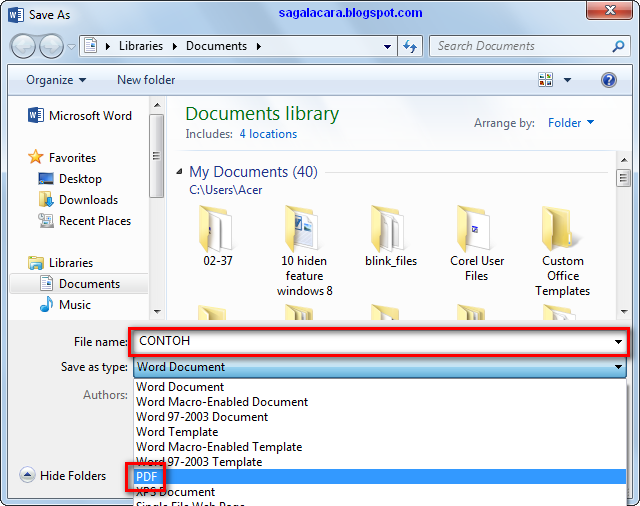Collapse the My Documents (40) group

(179, 172)
